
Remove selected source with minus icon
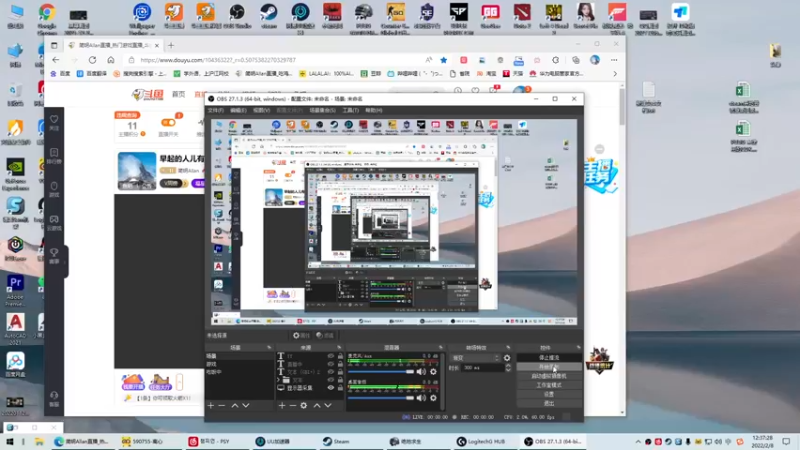pos(292,406)
